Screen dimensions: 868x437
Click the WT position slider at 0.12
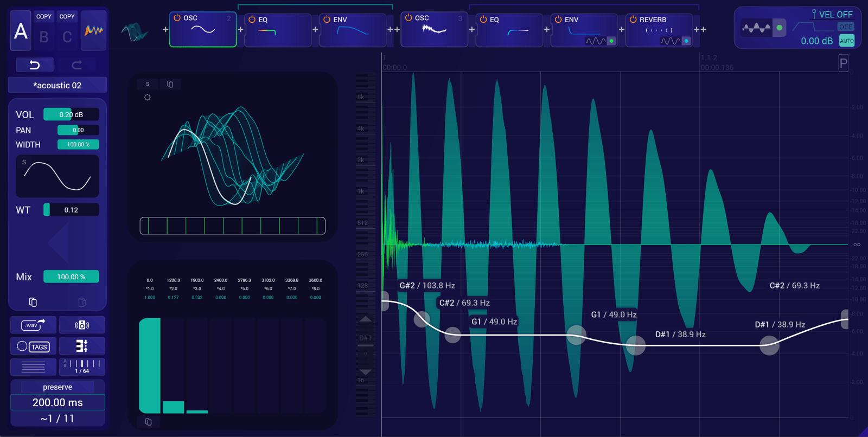71,210
